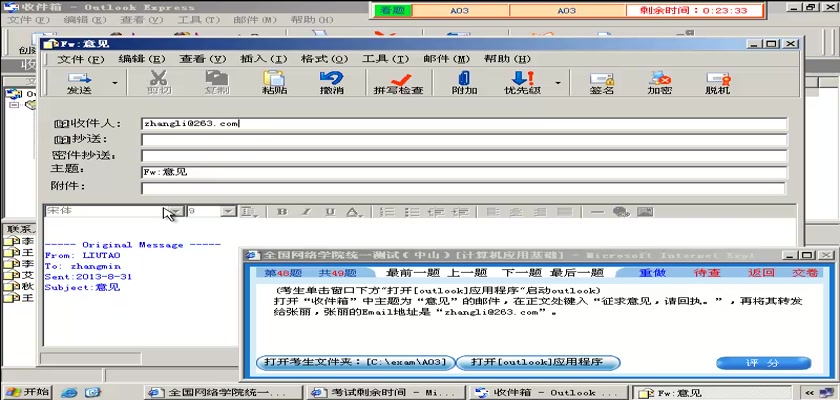Click the 评分 scoring button

[x=763, y=363]
